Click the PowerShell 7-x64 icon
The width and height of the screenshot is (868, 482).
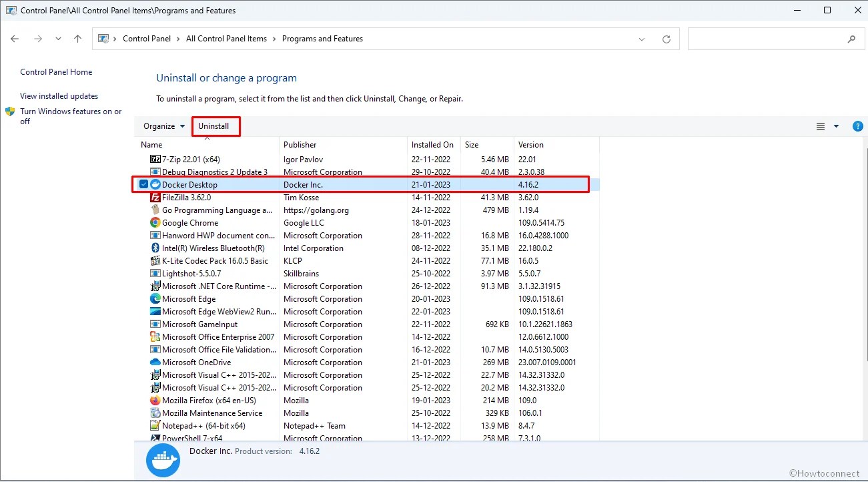(x=155, y=438)
